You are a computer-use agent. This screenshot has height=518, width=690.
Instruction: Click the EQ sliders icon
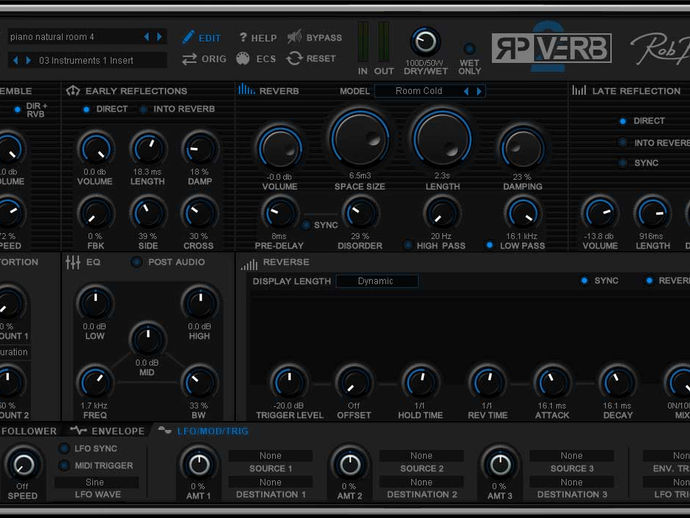[73, 262]
